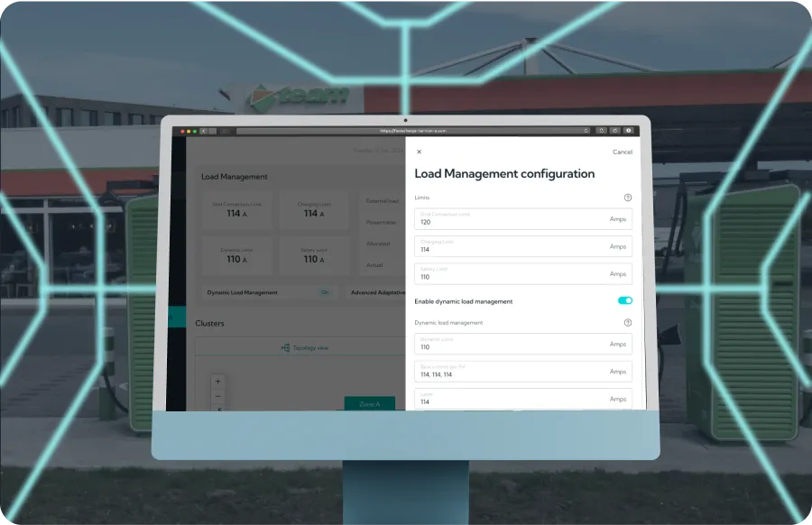Zoom out with the minus button on map
Viewport: 812px width, 525px height.
pyautogui.click(x=218, y=397)
